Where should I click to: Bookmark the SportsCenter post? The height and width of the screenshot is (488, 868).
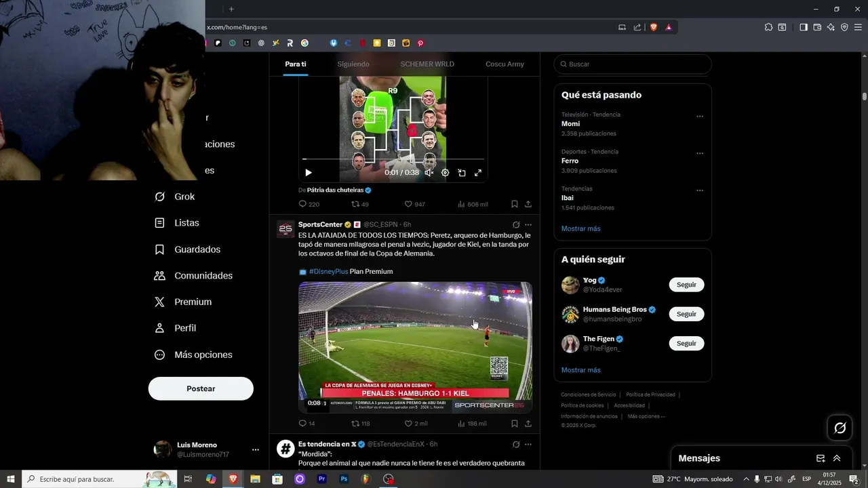(x=515, y=424)
